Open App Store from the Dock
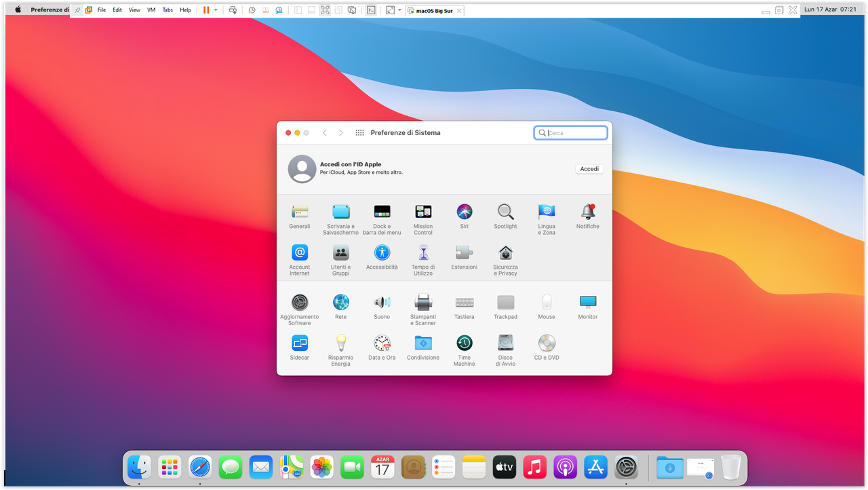Screen dimensions: 868x490 click(595, 467)
